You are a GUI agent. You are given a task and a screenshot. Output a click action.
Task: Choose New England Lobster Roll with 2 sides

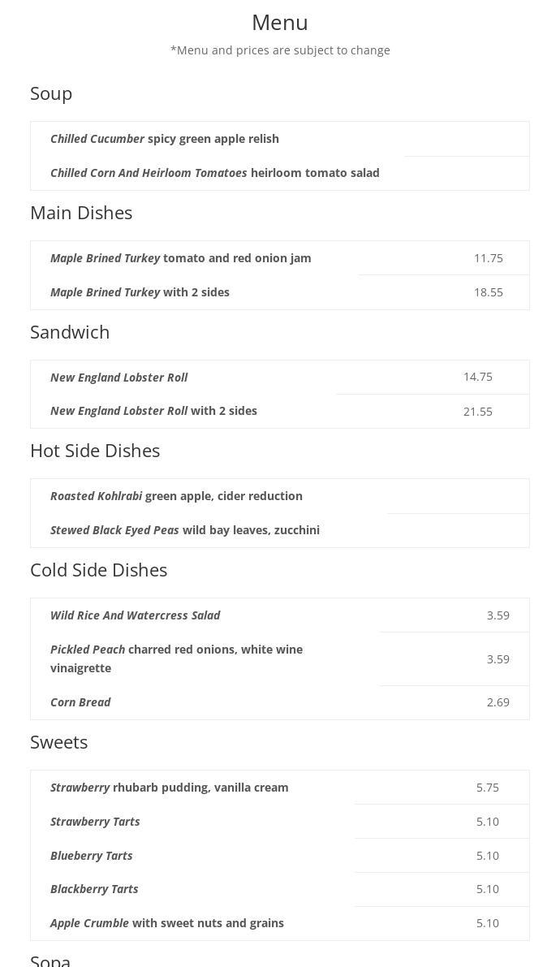(153, 411)
